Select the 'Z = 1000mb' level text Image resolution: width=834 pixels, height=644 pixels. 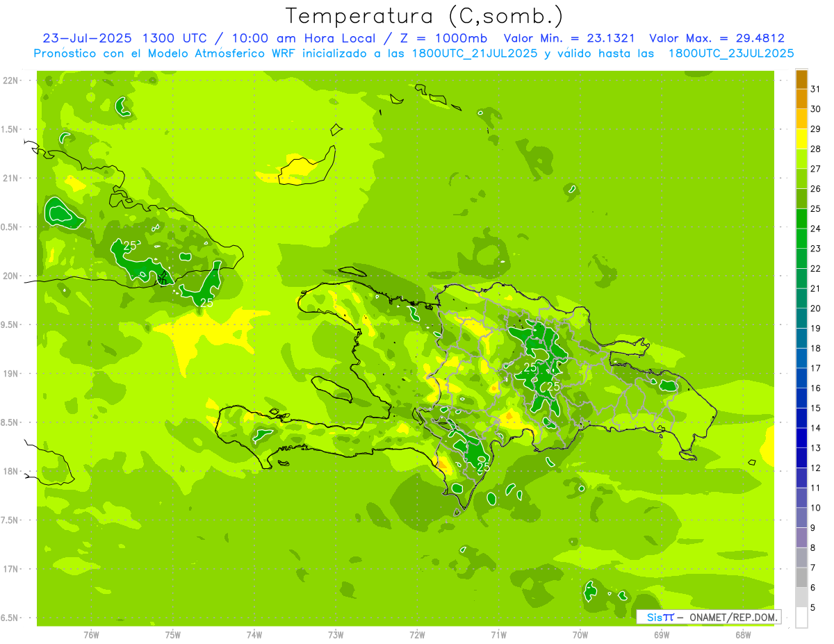coord(442,38)
